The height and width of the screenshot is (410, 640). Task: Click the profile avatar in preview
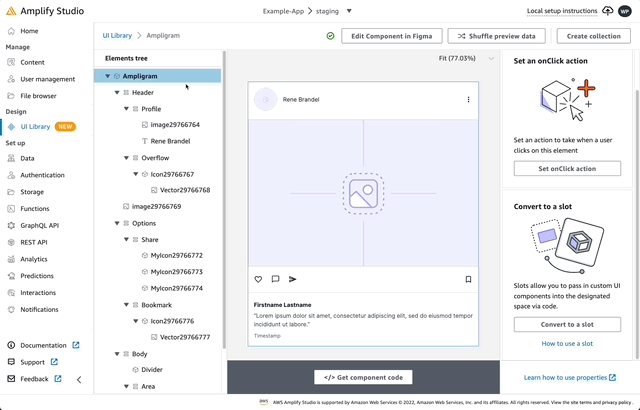(265, 99)
